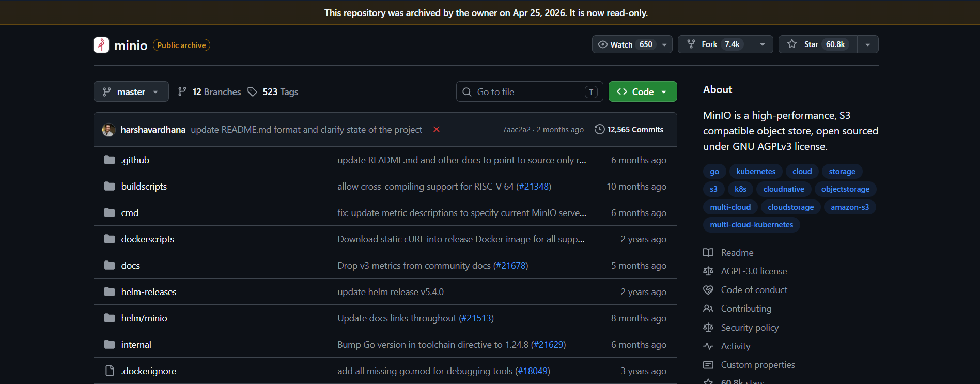Screen dimensions: 980x384
Task: Open pull request #21513 link
Action: [x=476, y=318]
